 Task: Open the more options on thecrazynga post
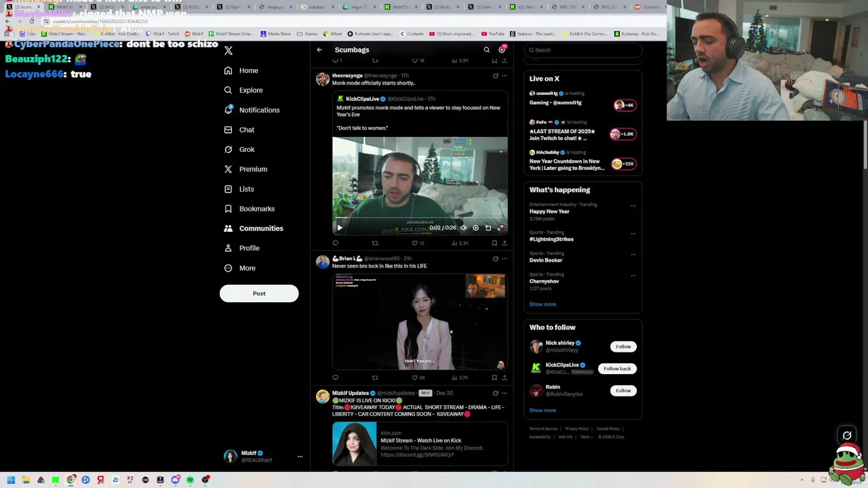click(x=505, y=76)
